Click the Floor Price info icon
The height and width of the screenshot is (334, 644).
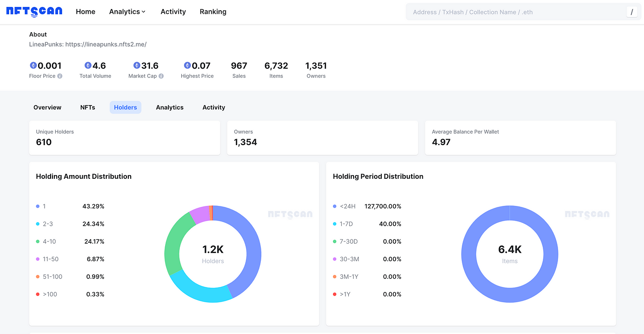point(60,76)
